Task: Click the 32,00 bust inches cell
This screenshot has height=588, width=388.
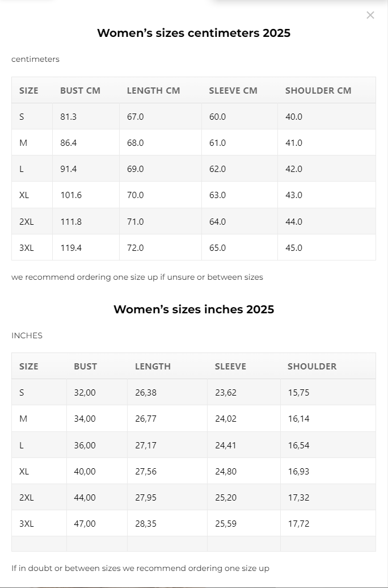Action: [x=85, y=393]
